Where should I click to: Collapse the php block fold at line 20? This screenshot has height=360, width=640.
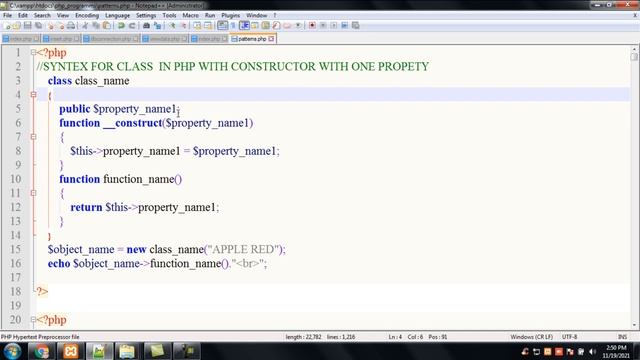coord(33,319)
